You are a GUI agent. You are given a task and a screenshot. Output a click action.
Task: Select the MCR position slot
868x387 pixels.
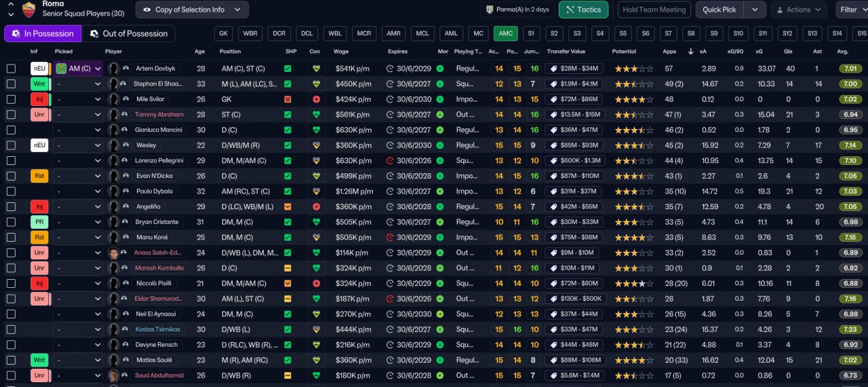pos(364,33)
